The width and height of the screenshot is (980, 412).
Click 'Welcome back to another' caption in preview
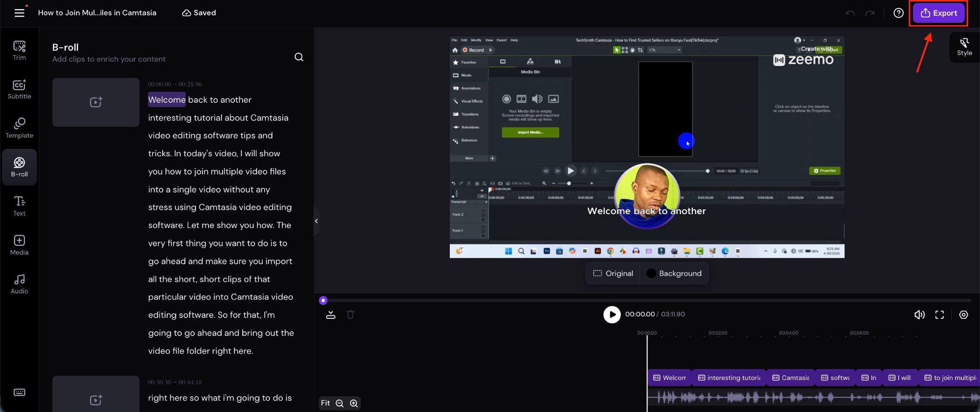pos(646,211)
